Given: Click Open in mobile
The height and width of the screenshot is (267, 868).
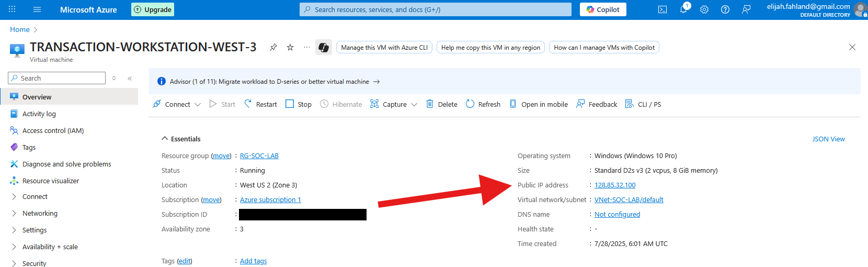Looking at the screenshot, I should (x=539, y=104).
